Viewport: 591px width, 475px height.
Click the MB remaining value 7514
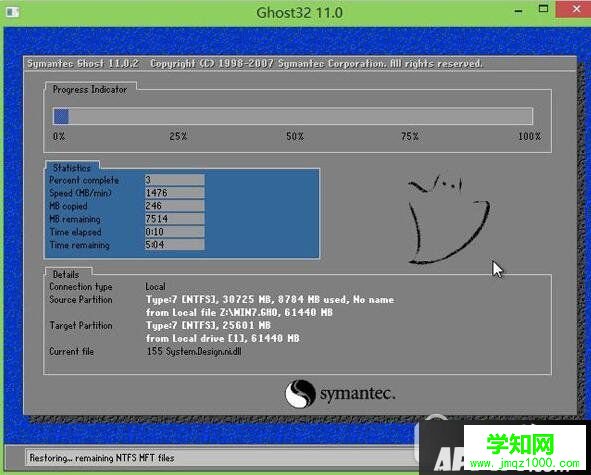pyautogui.click(x=175, y=219)
